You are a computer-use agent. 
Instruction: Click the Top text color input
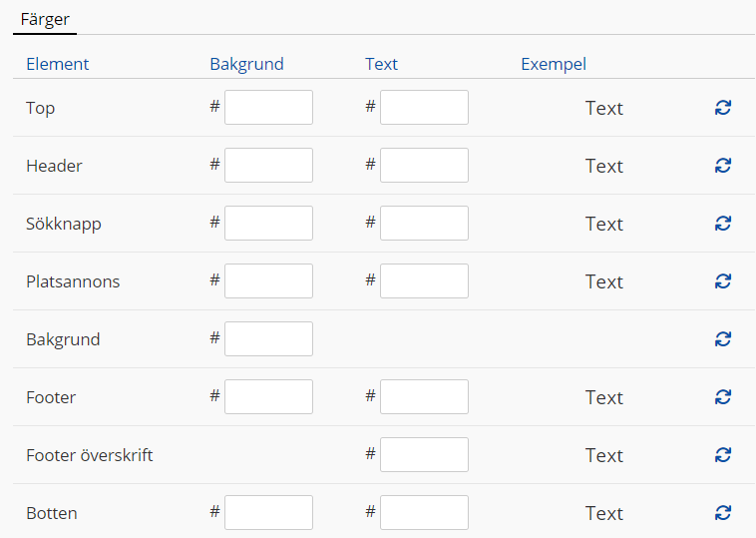coord(424,108)
